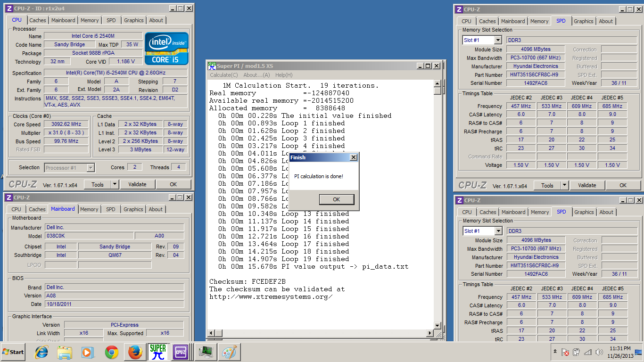Image resolution: width=644 pixels, height=362 pixels.
Task: Expand the Tools dropdown arrow in upper-right SPD window
Action: (x=564, y=185)
